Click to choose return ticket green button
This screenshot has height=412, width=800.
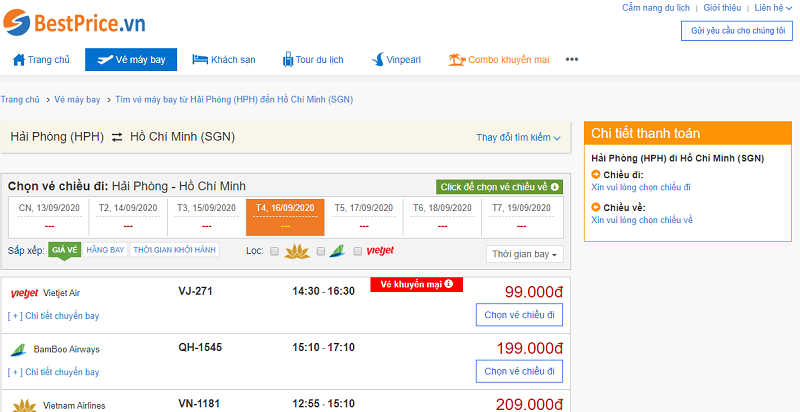pyautogui.click(x=499, y=187)
